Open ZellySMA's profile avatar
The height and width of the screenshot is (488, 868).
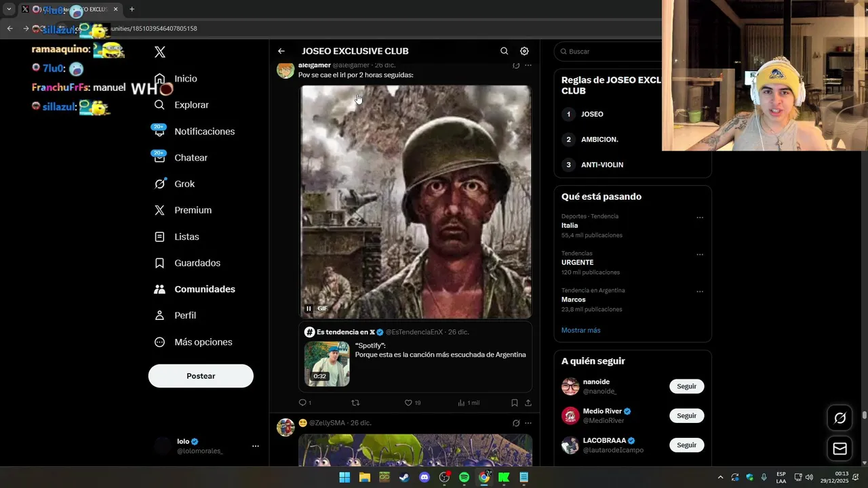coord(285,428)
